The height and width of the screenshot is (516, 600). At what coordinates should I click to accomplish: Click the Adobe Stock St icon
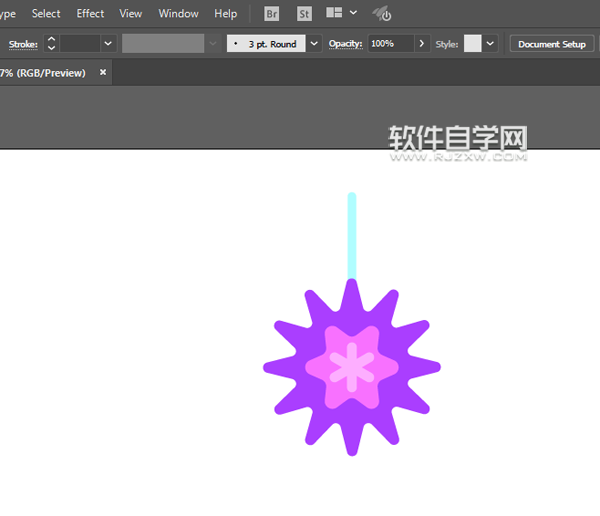click(304, 14)
